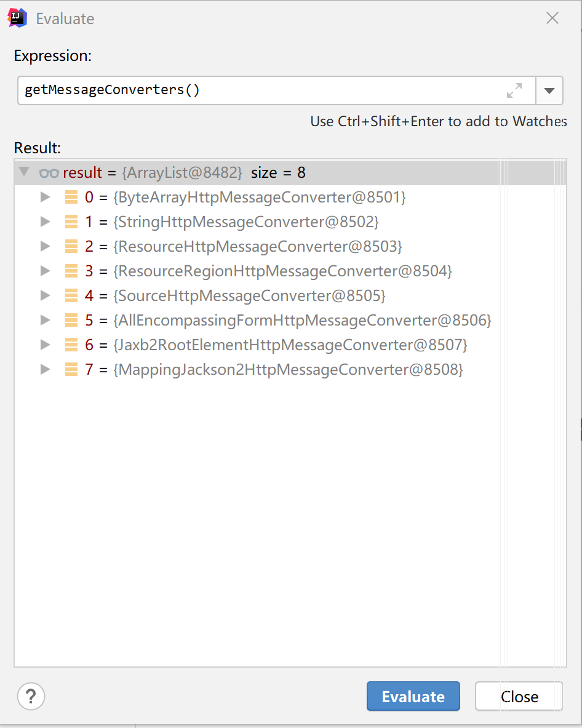Click the glasses watch icon beside result
This screenshot has height=728, width=582.
[x=49, y=173]
